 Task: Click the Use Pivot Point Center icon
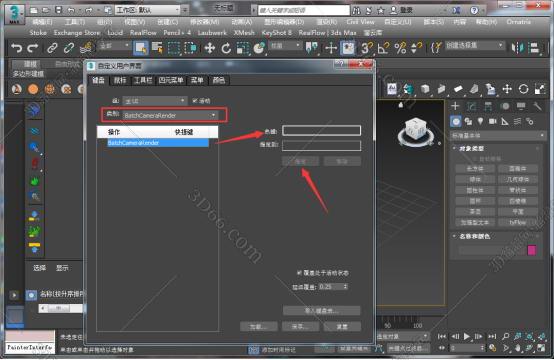coord(312,48)
